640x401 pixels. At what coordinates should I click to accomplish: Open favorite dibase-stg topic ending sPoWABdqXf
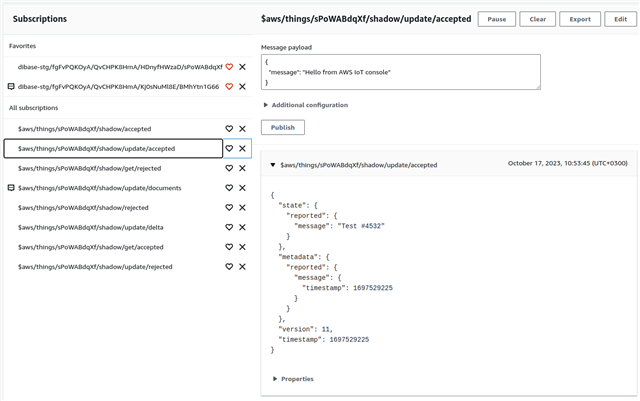click(120, 67)
